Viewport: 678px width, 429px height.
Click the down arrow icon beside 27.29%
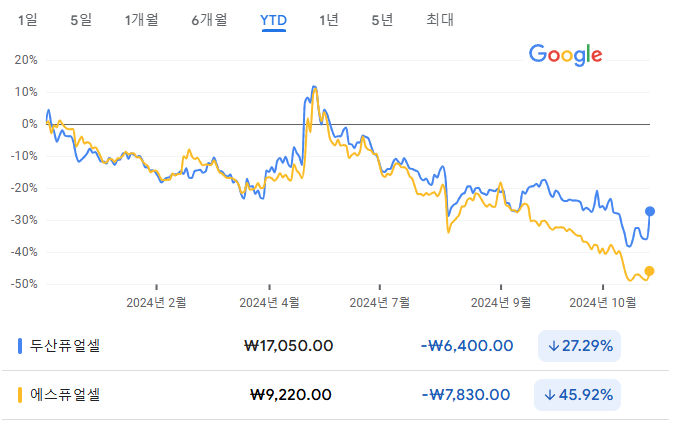553,346
